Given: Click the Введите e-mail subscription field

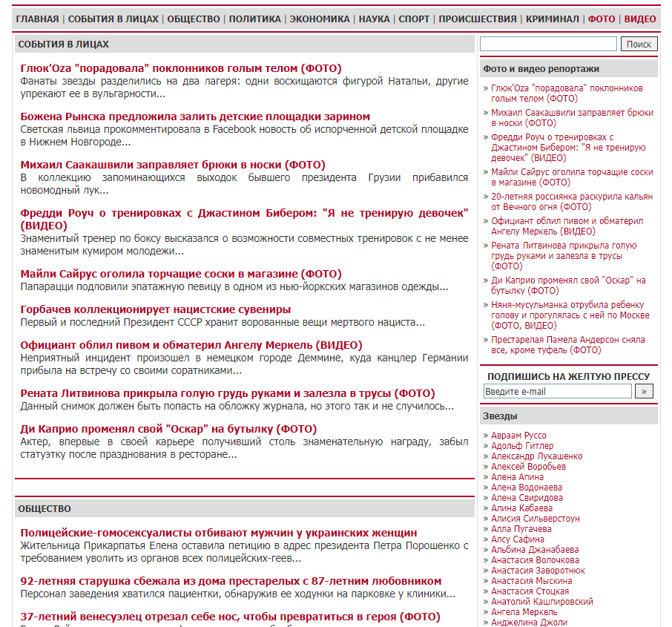Looking at the screenshot, I should click(557, 391).
